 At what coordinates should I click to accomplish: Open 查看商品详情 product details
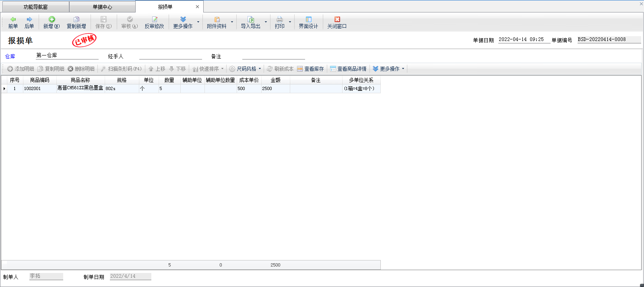[x=348, y=69]
